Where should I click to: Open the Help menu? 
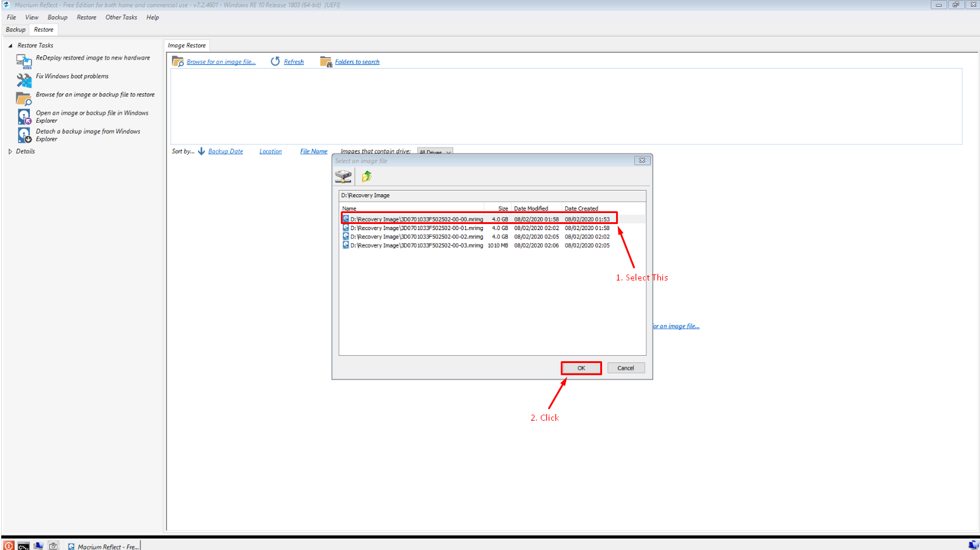pyautogui.click(x=152, y=17)
